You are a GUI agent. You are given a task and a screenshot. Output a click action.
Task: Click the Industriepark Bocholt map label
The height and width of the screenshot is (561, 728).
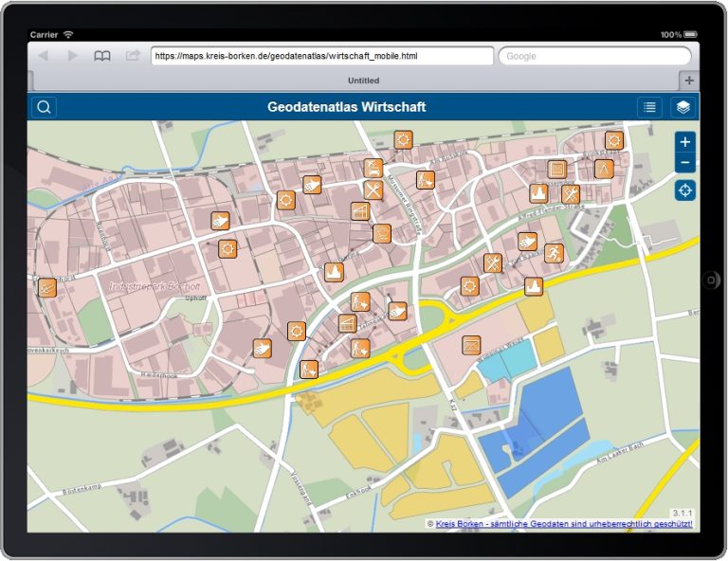tap(155, 287)
